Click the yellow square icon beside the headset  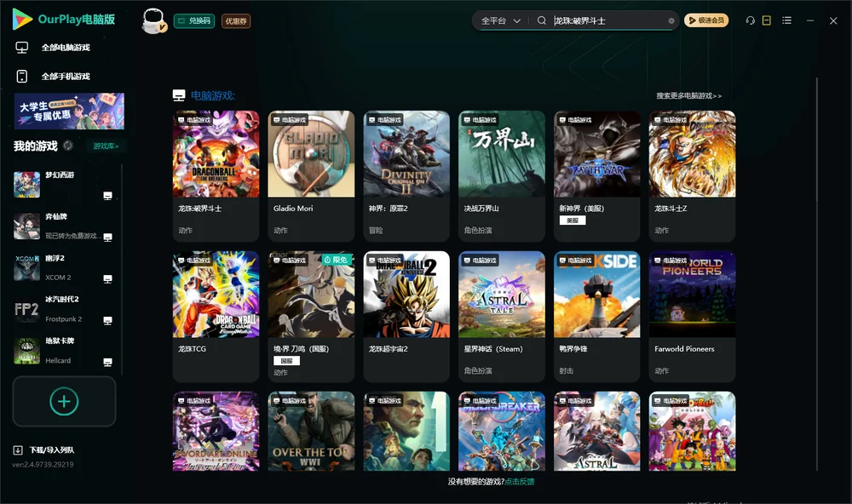tap(767, 20)
